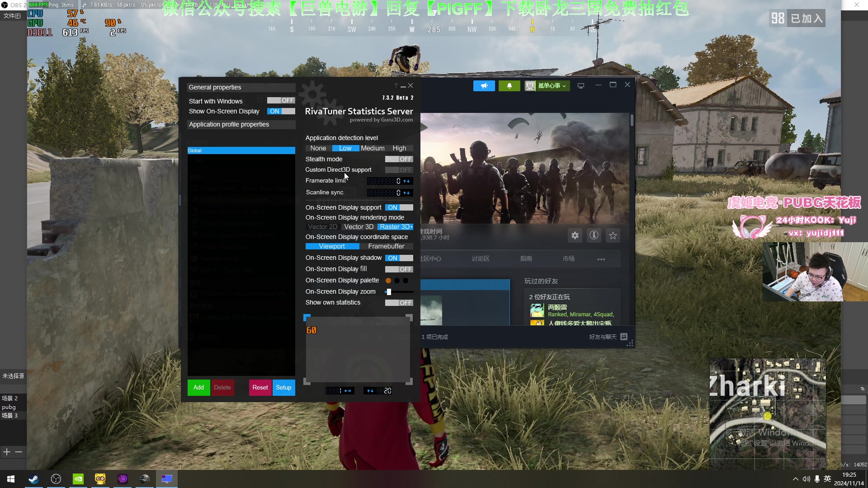Click Add profile button
Viewport: 868px width, 488px height.
(x=198, y=388)
